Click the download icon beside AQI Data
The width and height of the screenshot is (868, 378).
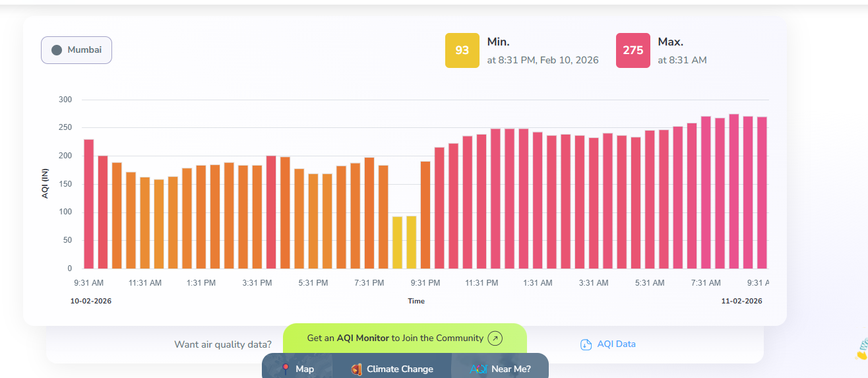tap(586, 344)
